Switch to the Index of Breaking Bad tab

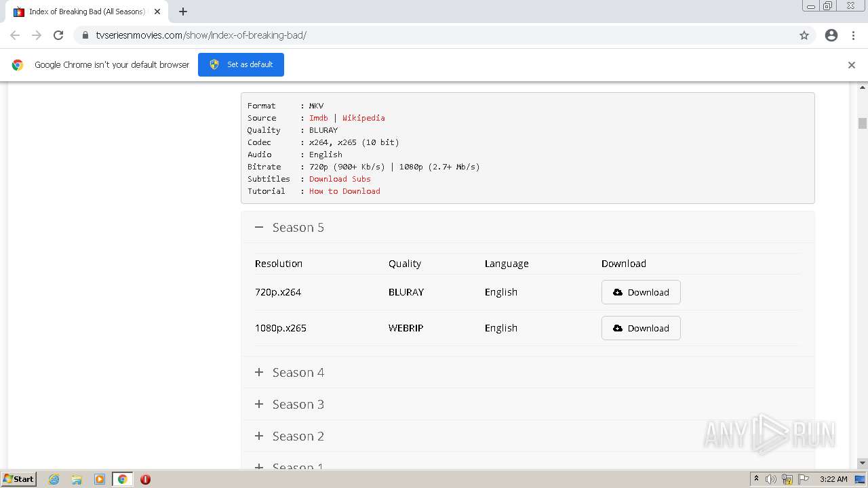click(x=86, y=12)
